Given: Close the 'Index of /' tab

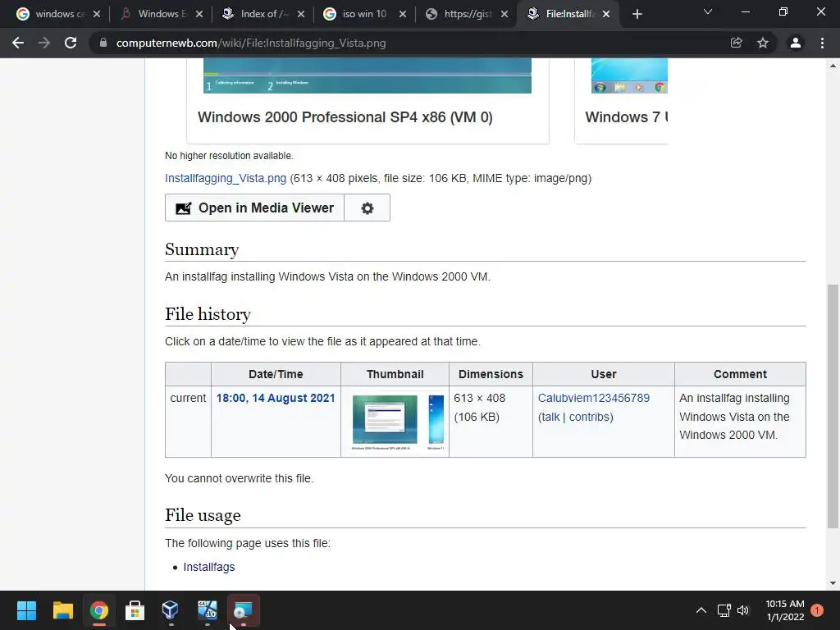Looking at the screenshot, I should [301, 14].
